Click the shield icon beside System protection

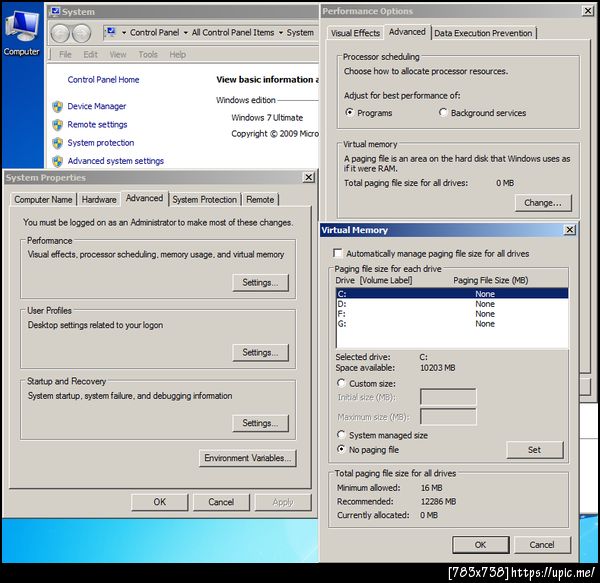pyautogui.click(x=58, y=143)
